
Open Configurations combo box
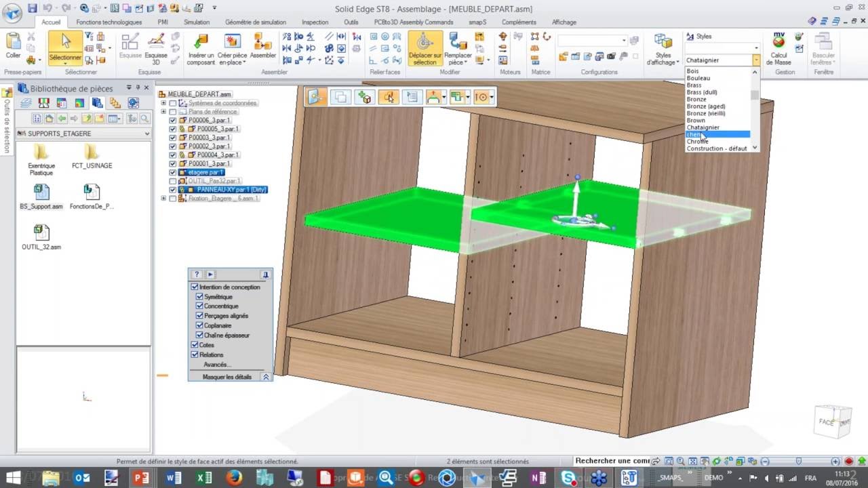pyautogui.click(x=593, y=41)
